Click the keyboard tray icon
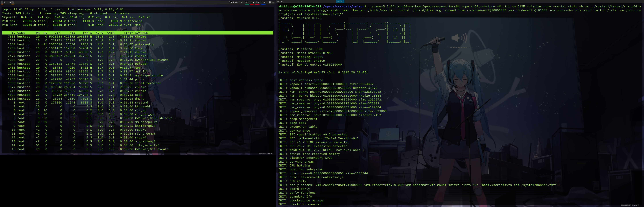 273,2
